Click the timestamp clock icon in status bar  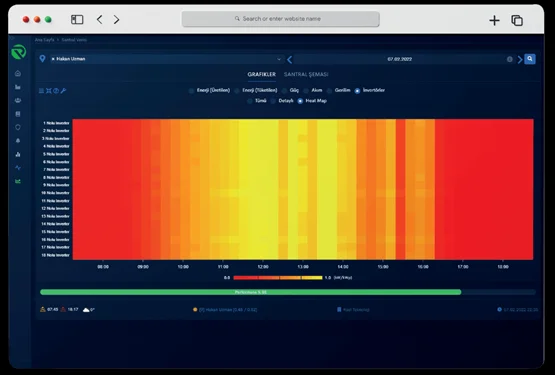(499, 309)
